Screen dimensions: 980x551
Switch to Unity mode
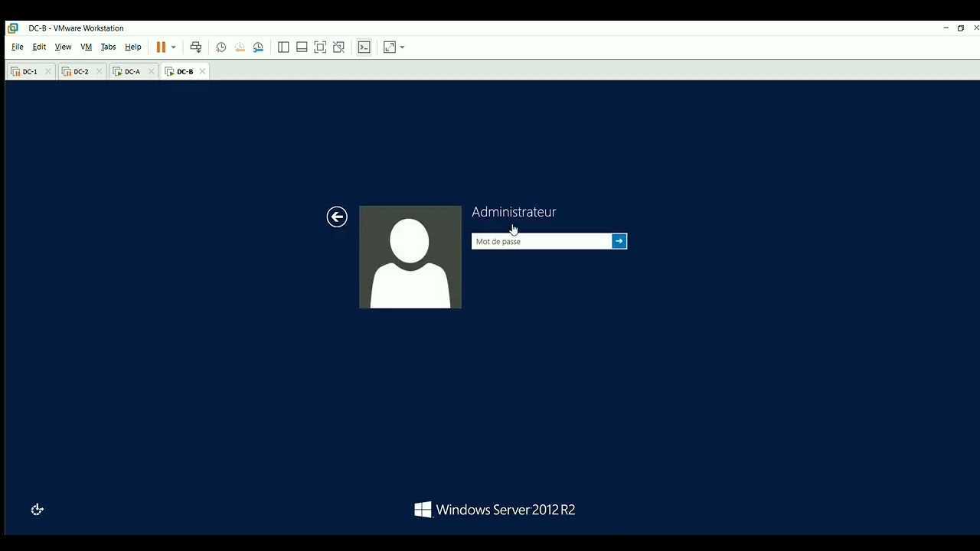click(x=339, y=47)
